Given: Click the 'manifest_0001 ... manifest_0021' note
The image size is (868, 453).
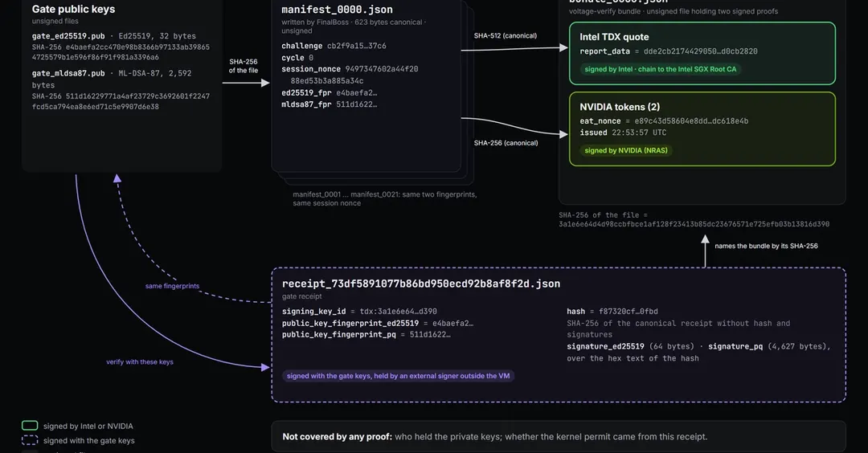Looking at the screenshot, I should click(x=385, y=198).
